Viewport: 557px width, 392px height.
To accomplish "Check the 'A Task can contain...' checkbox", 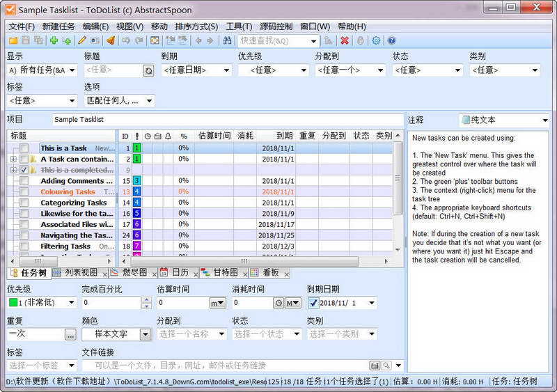I will [24, 159].
